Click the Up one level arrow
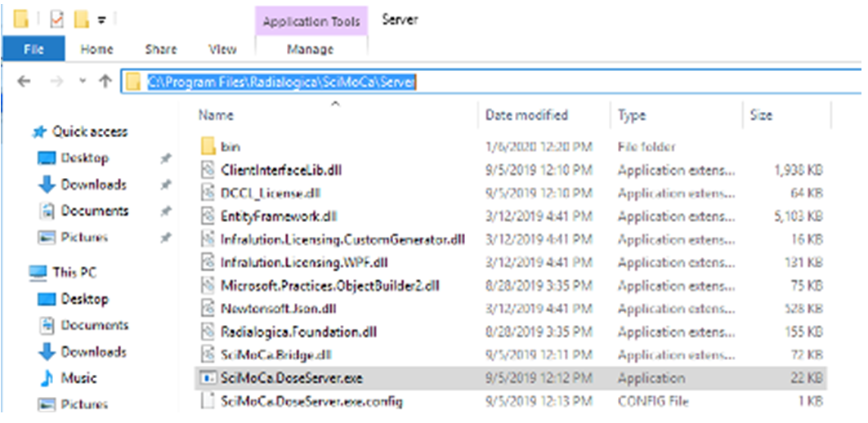The height and width of the screenshot is (423, 868). point(105,82)
